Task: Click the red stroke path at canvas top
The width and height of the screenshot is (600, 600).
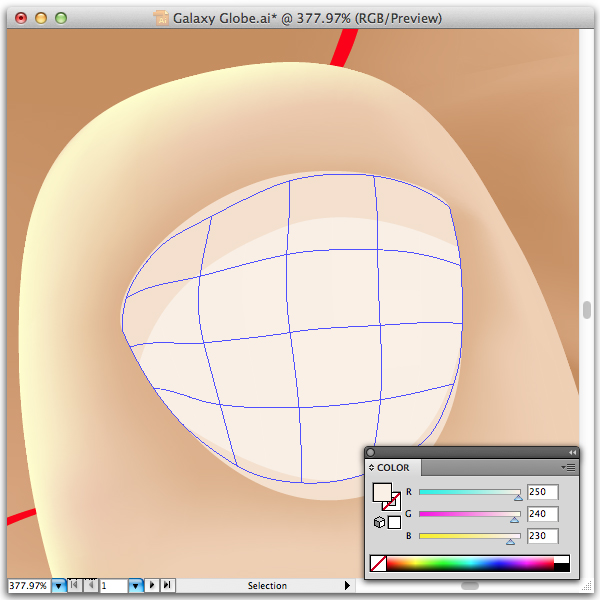Action: point(344,48)
